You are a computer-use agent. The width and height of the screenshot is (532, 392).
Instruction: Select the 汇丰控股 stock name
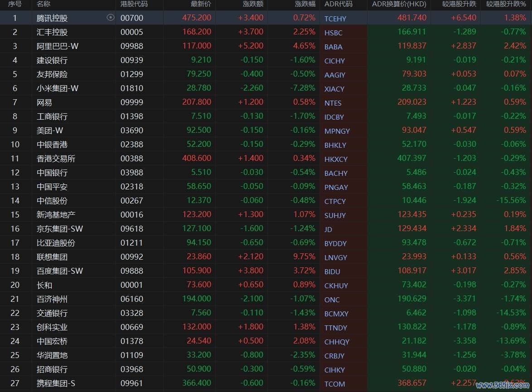[52, 32]
